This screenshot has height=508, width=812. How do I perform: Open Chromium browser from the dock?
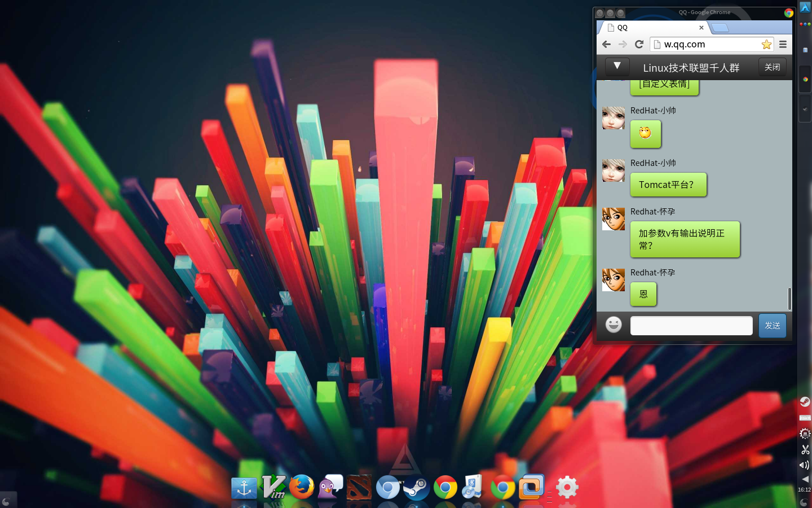click(388, 488)
